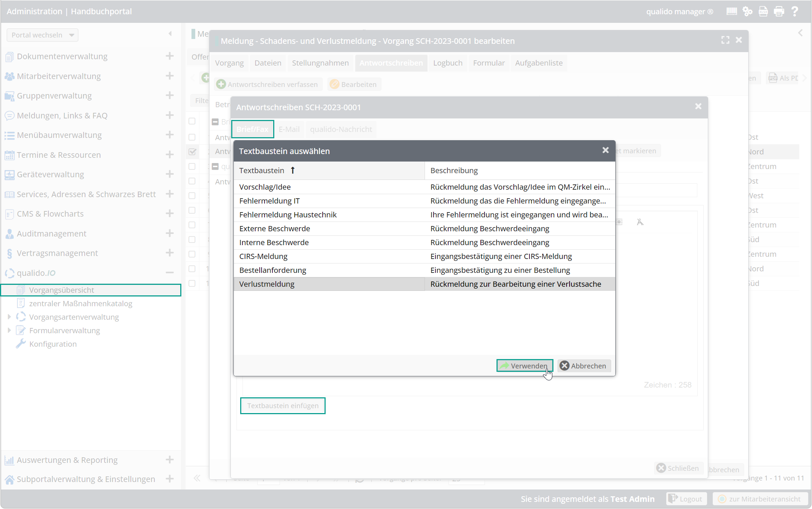812x509 pixels.
Task: Select the Bestellanforderung text block row
Action: pos(424,270)
